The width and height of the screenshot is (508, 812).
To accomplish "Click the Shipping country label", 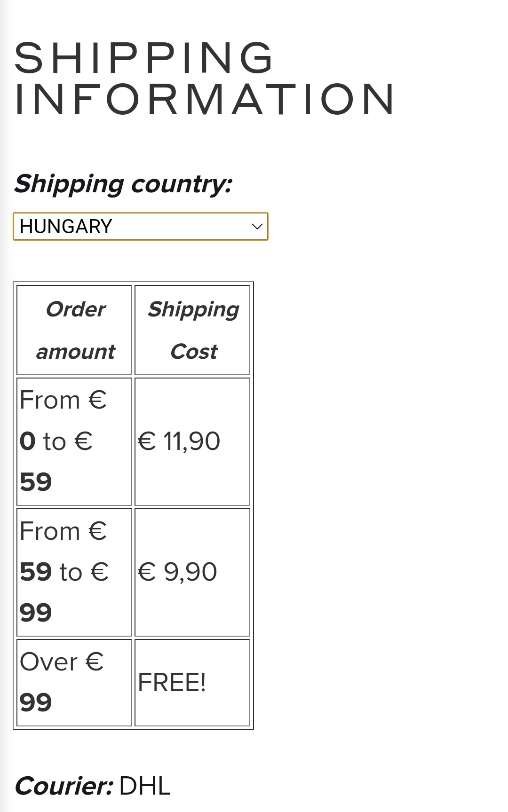I will point(123,184).
